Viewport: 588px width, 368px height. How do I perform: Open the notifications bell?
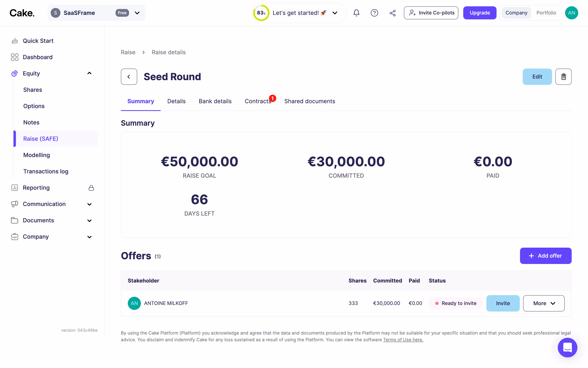pyautogui.click(x=356, y=13)
